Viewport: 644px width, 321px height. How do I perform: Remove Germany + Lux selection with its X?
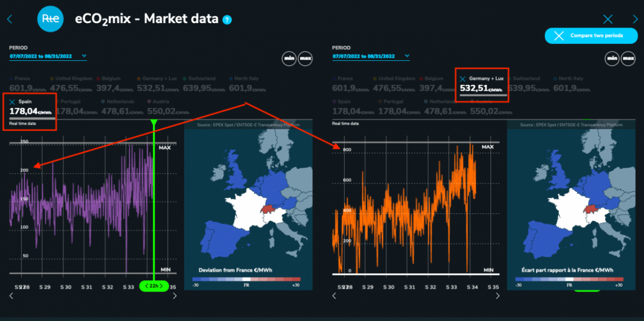[463, 79]
